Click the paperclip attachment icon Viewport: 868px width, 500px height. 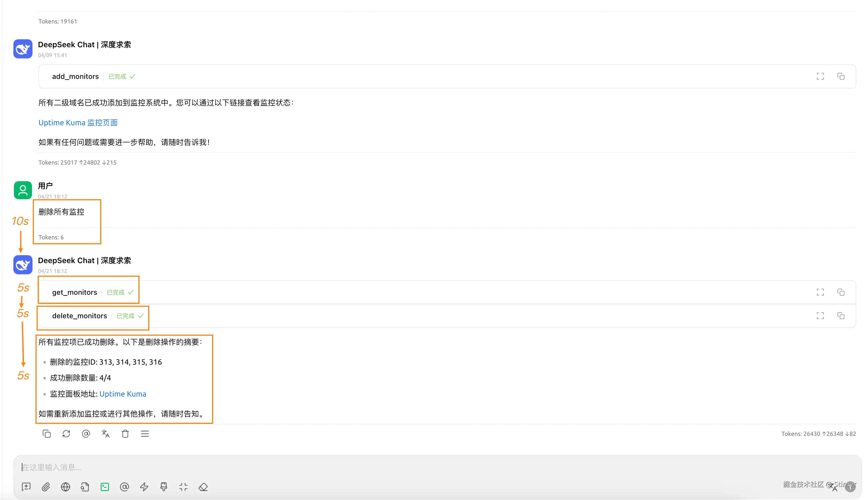[46, 487]
